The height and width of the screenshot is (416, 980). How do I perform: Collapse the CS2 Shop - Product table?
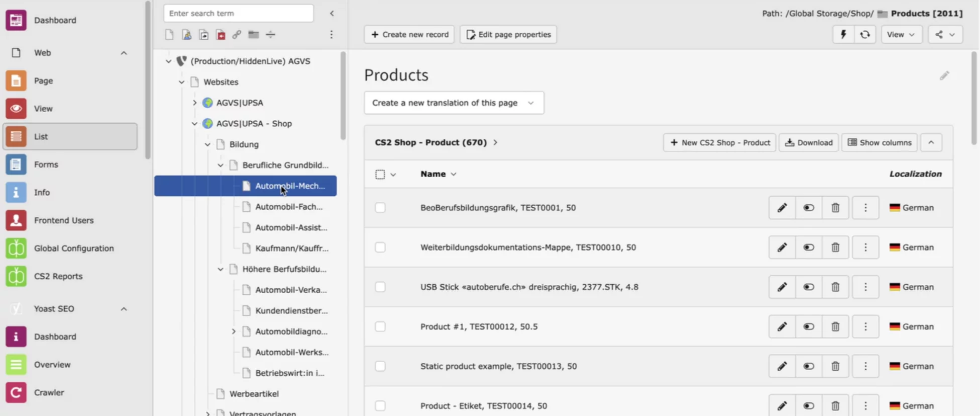coord(931,142)
